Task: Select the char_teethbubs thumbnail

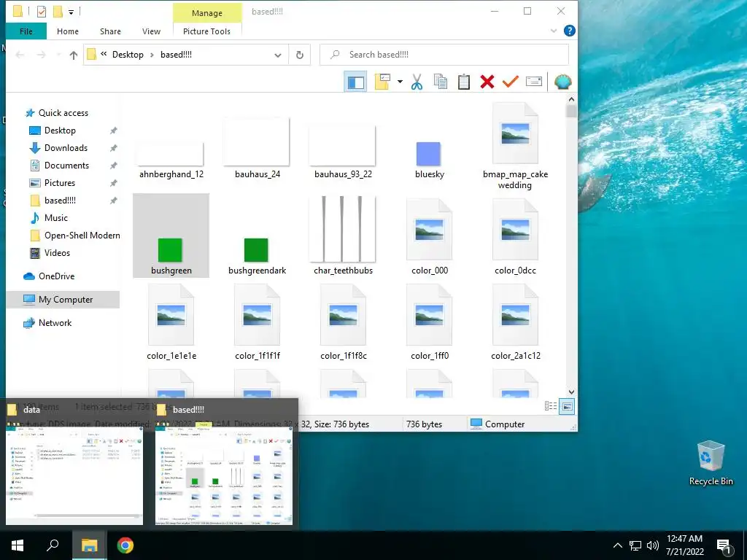Action: tap(343, 229)
